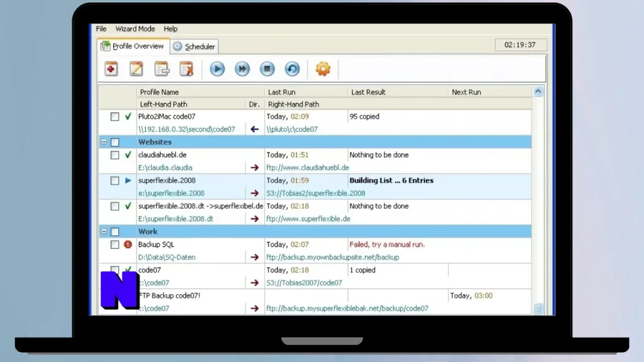Open the Help menu

click(170, 29)
